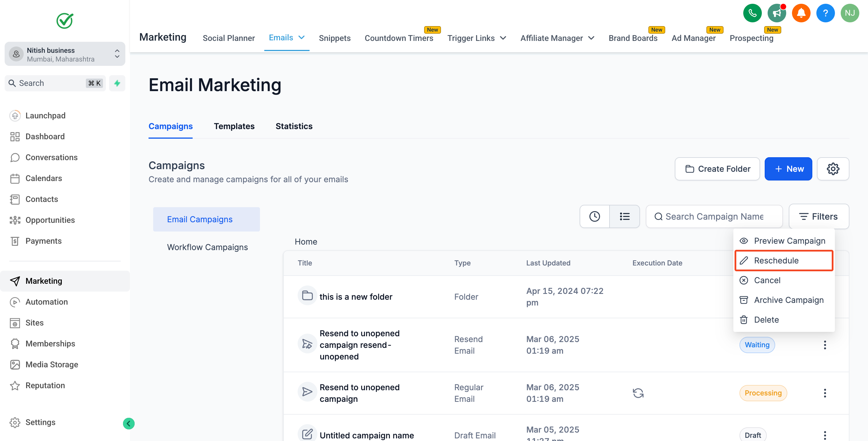
Task: Open the megaphone announcements icon
Action: [776, 13]
